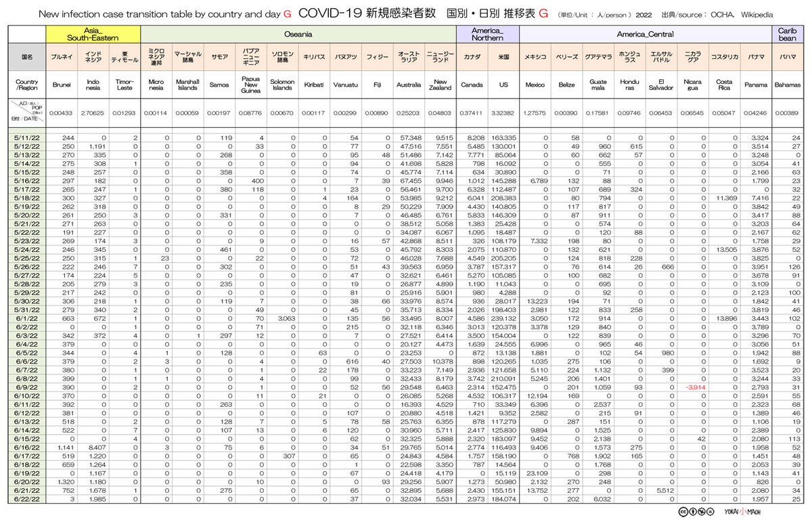Click the CC non-commercial icon
This screenshot has height=522, width=812.
(700, 511)
